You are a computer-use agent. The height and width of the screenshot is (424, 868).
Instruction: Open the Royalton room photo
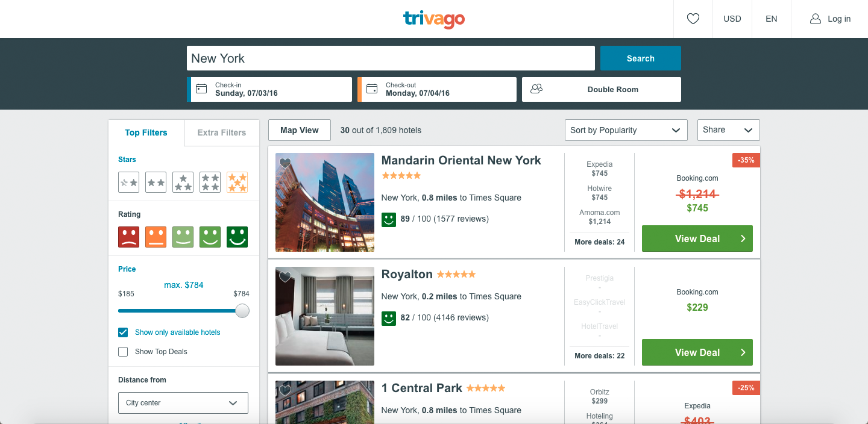coord(325,316)
